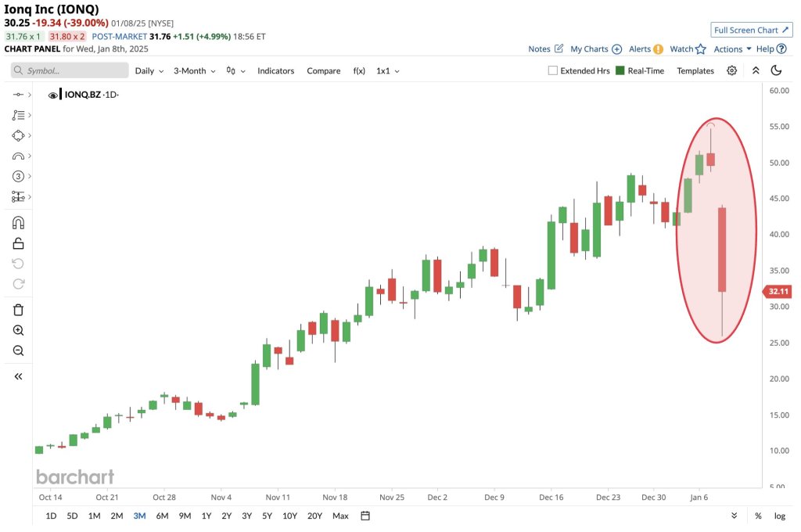Click the magnet snap tool icon
801x532 pixels.
point(19,223)
